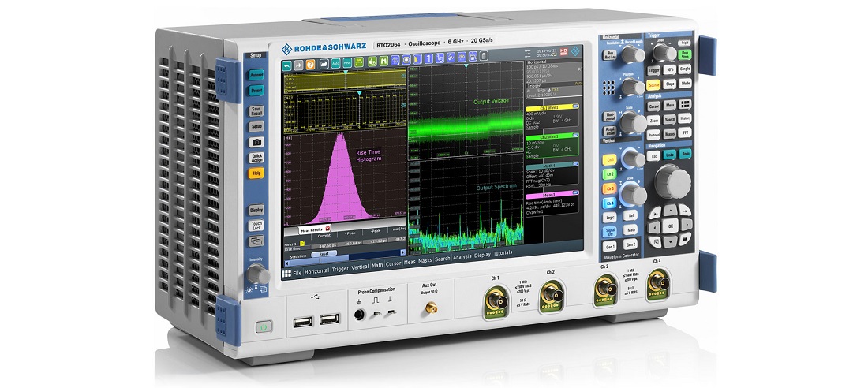This screenshot has width=868, height=388.
Task: Push the OK key in arrow pad
Action: [x=671, y=226]
